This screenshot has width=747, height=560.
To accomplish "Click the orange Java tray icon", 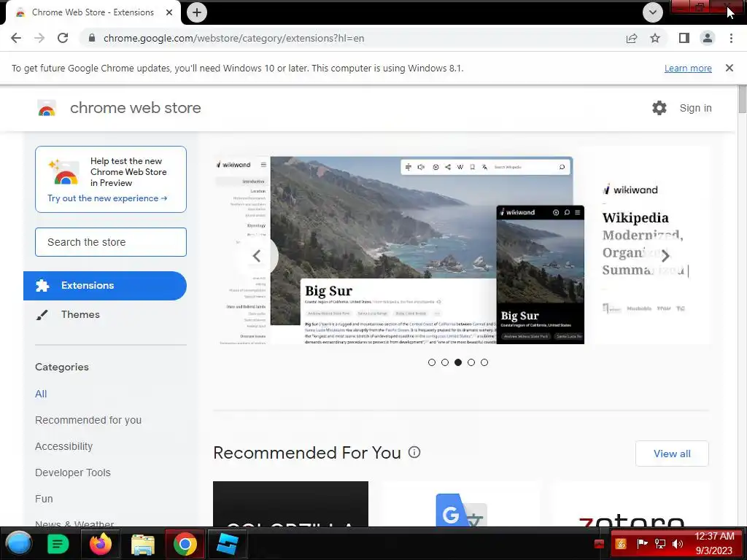I will [621, 544].
